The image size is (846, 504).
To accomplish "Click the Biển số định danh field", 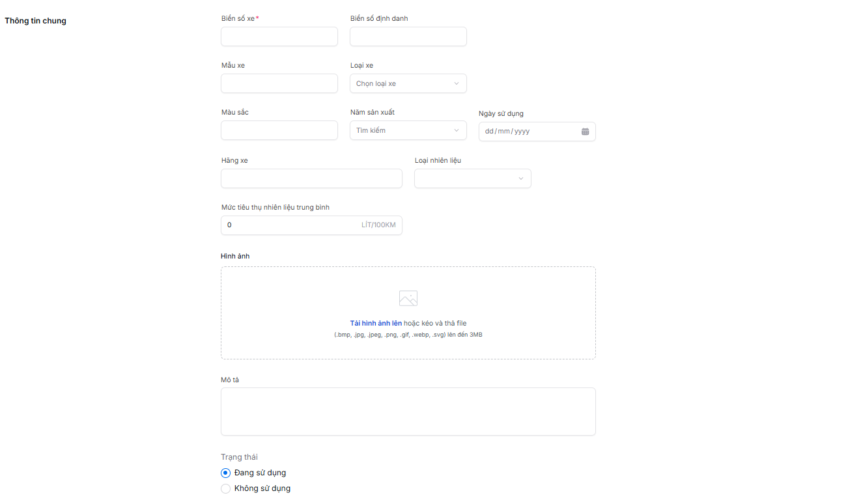I will click(x=408, y=36).
